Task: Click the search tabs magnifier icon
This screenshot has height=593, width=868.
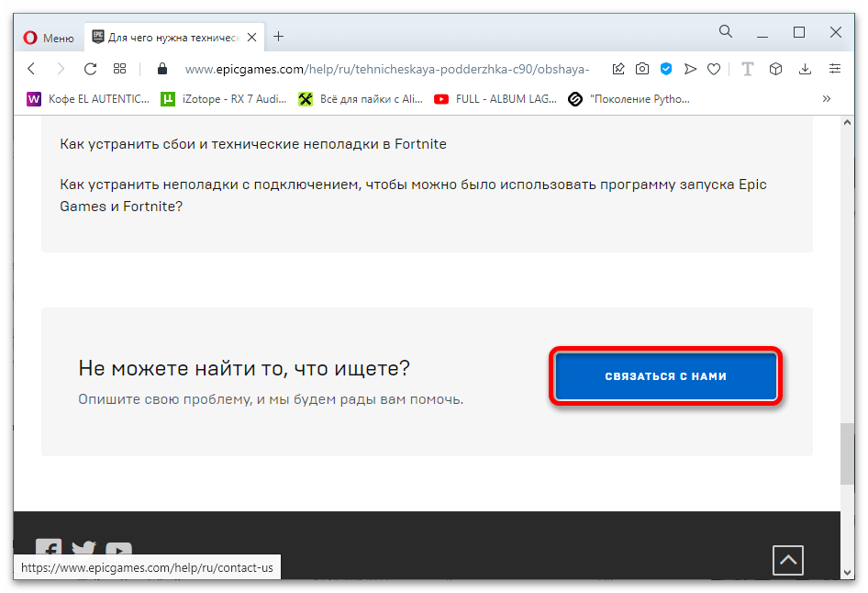Action: point(725,31)
